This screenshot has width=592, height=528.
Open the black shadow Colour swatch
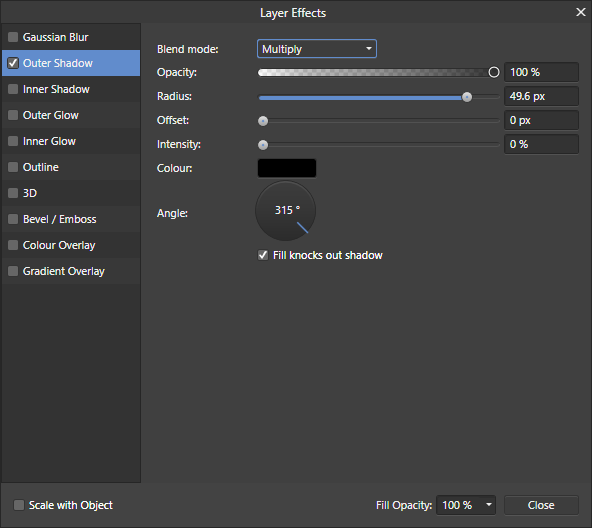287,168
